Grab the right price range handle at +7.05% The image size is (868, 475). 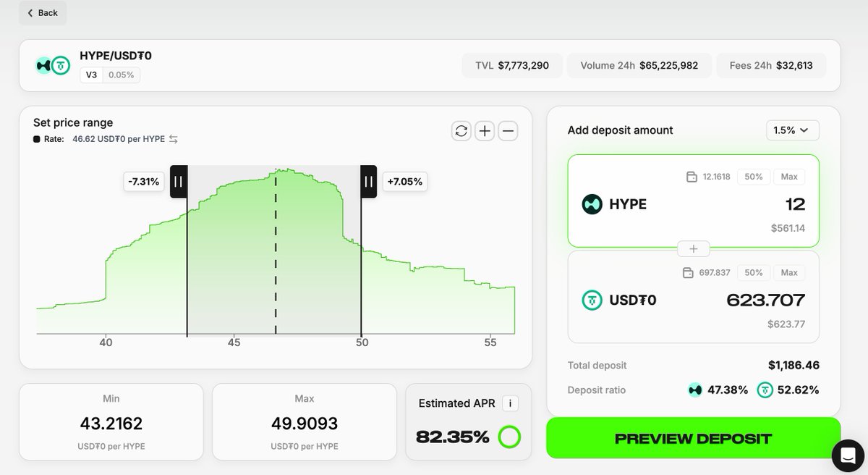click(x=369, y=182)
